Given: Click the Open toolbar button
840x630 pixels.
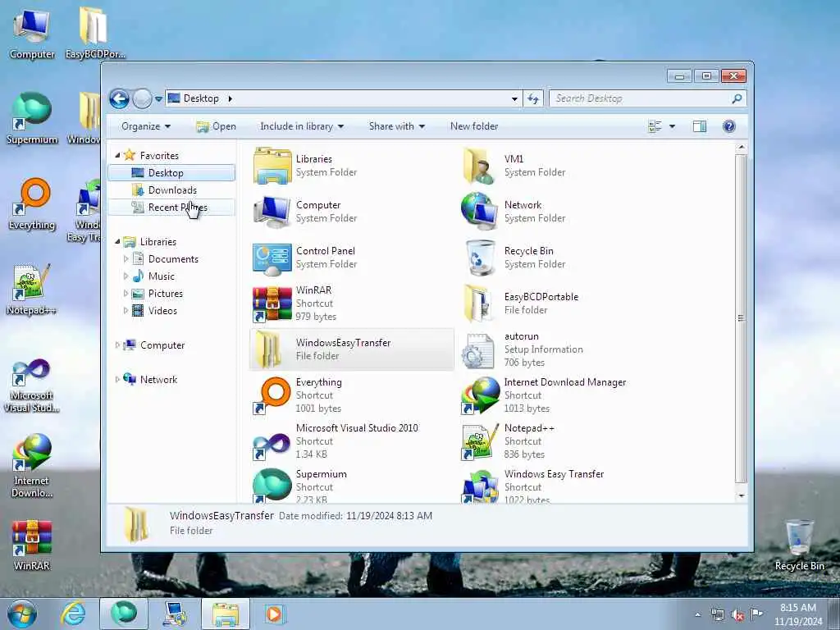Looking at the screenshot, I should 217,126.
